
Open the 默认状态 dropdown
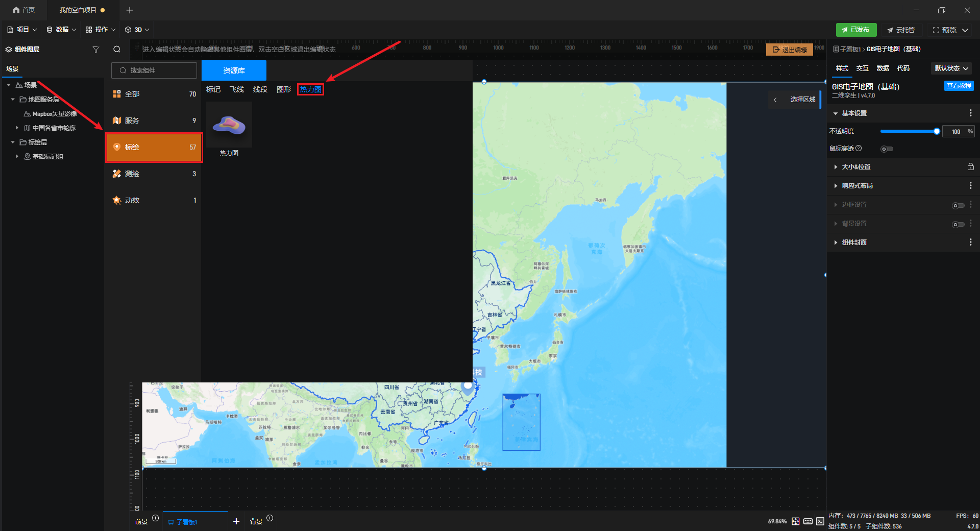(x=951, y=68)
